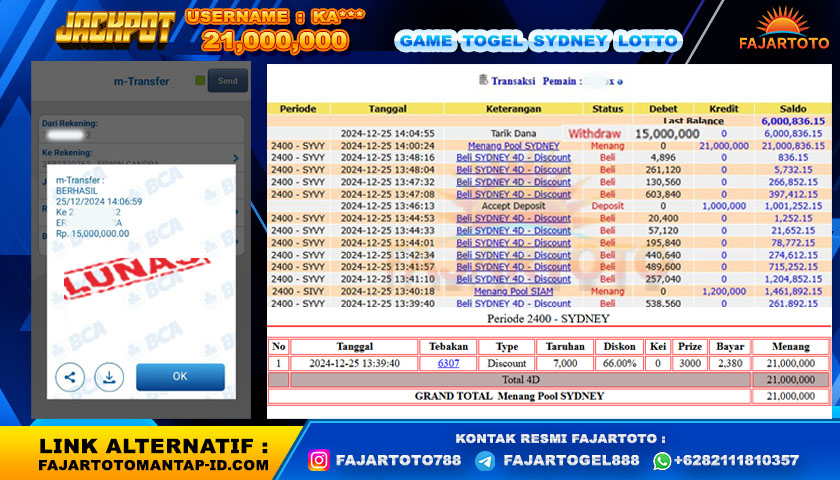Click the Tebakan header in detail table

coord(448,347)
